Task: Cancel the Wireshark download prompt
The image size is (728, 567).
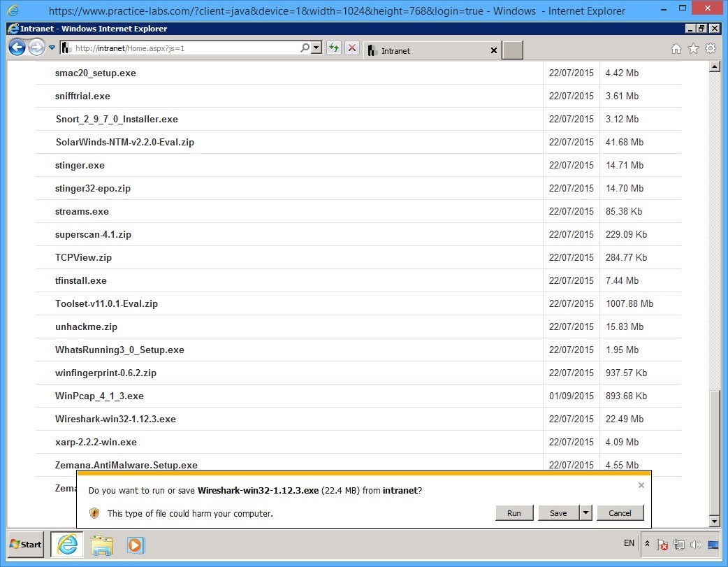Action: pyautogui.click(x=620, y=512)
